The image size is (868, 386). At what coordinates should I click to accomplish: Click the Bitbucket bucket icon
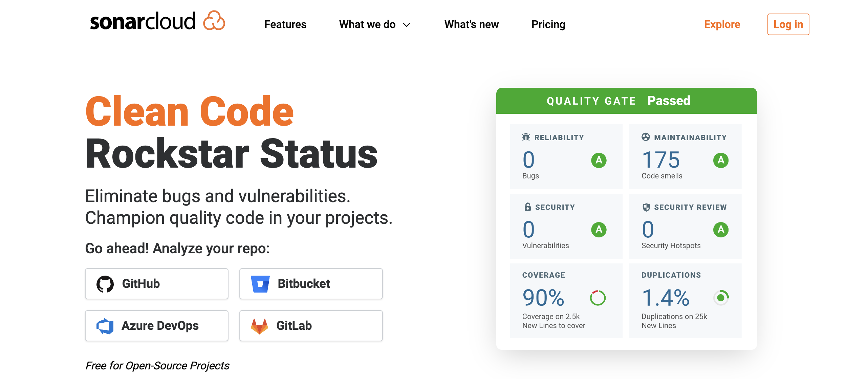coord(260,284)
